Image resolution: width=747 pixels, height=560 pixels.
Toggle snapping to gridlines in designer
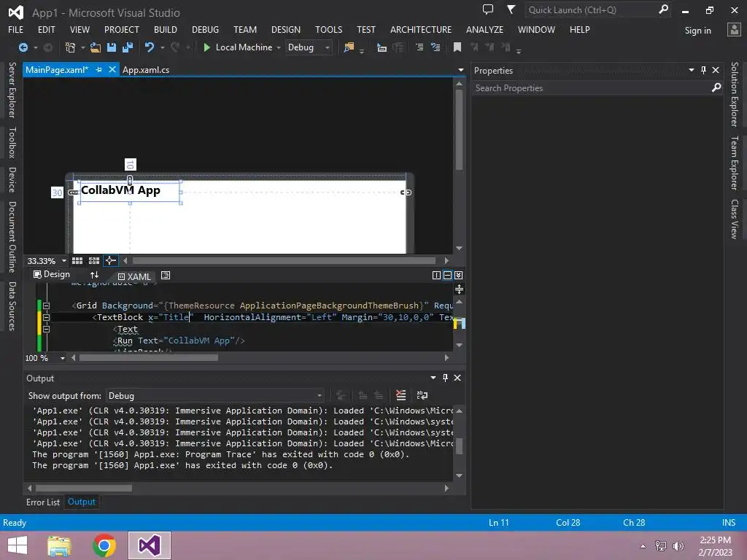pyautogui.click(x=94, y=260)
